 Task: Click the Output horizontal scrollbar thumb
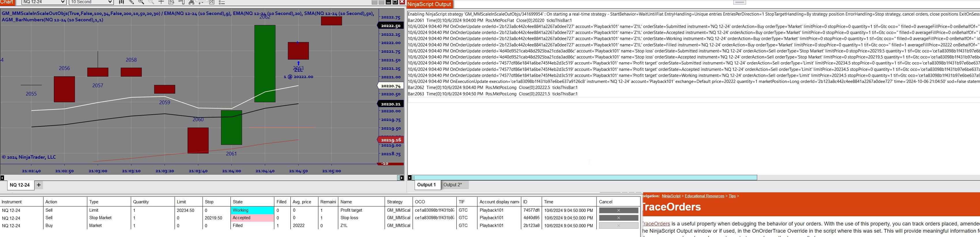585,178
